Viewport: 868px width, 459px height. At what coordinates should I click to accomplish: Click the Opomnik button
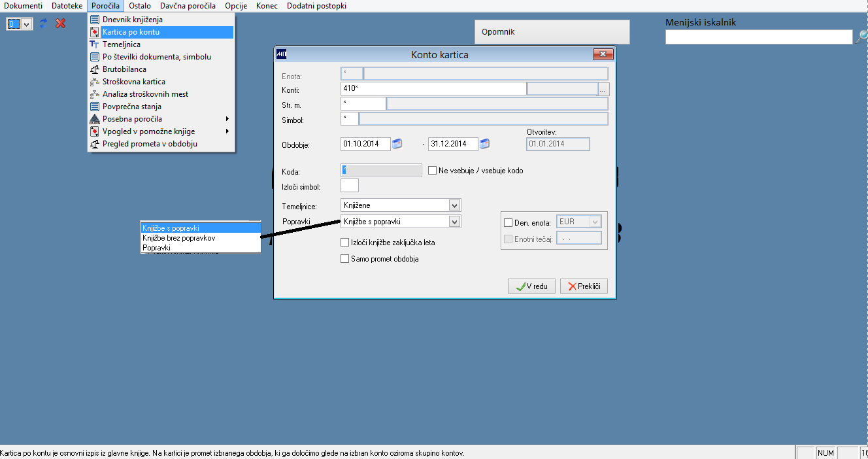click(552, 31)
